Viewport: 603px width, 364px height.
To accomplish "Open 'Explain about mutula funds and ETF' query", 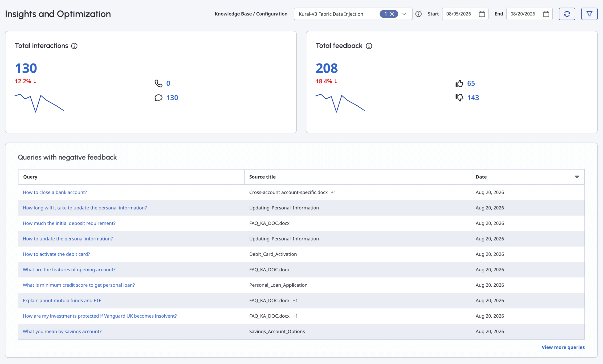I will click(x=62, y=300).
